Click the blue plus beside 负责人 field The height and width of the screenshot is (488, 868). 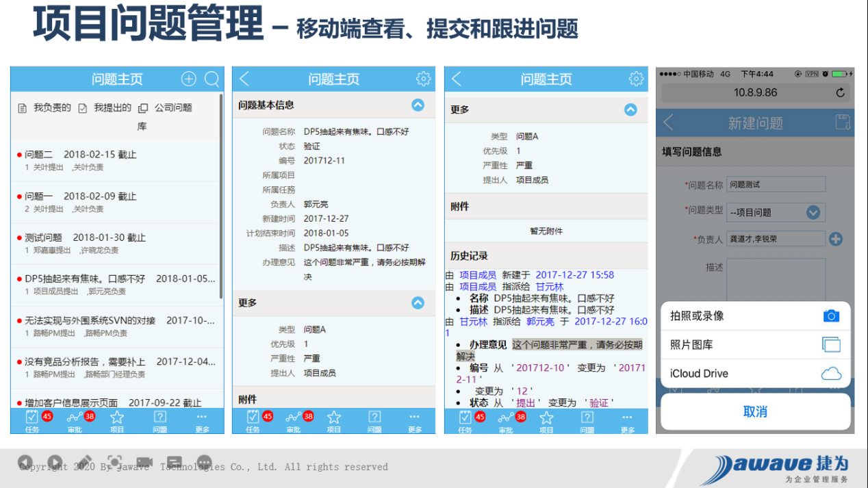835,239
